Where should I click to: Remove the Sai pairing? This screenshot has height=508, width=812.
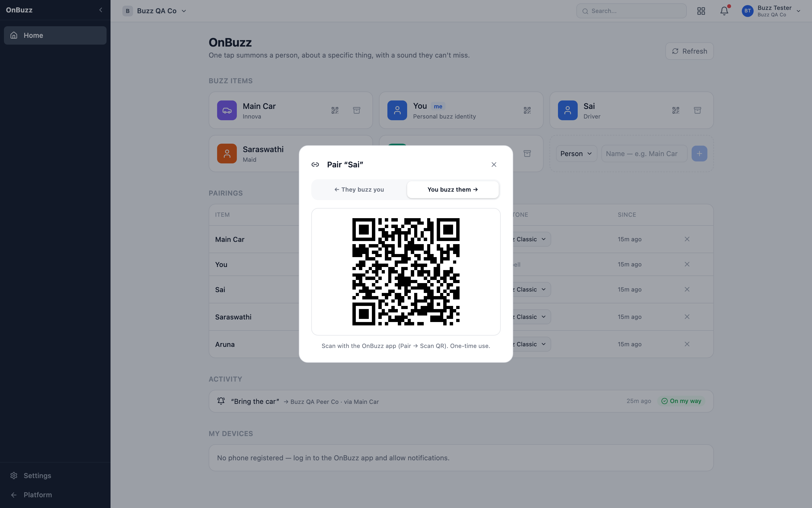click(687, 289)
